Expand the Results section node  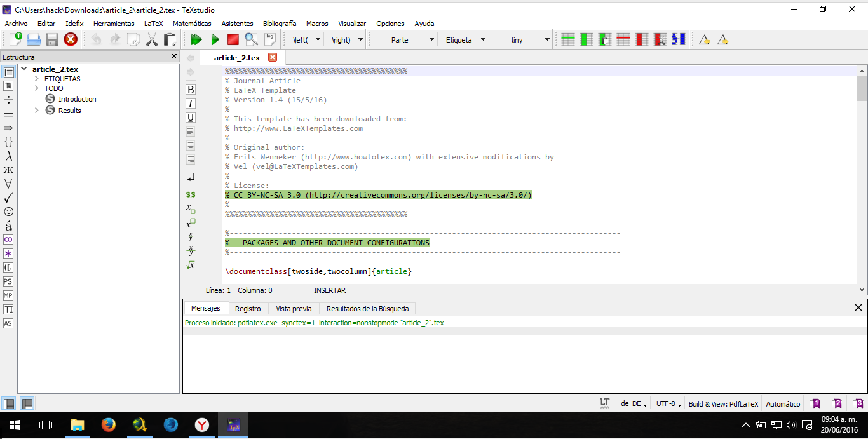[37, 111]
